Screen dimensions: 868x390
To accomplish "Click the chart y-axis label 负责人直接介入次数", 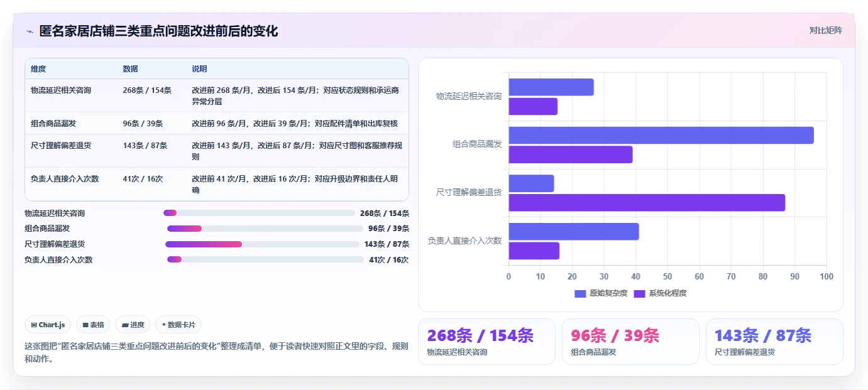I will [x=465, y=241].
